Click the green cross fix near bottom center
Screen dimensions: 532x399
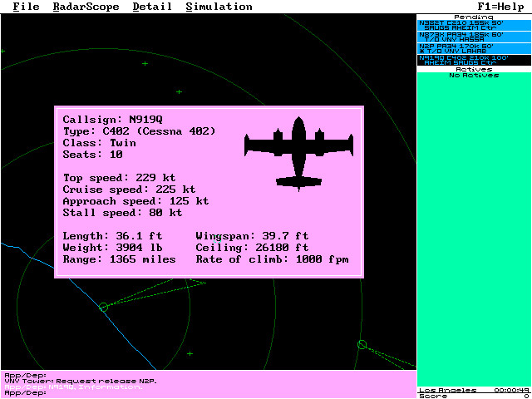click(x=190, y=353)
